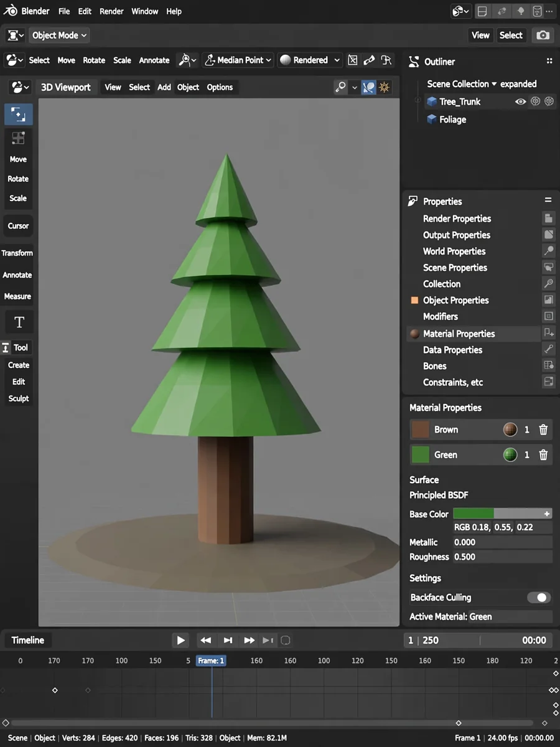Image resolution: width=560 pixels, height=747 pixels.
Task: Select the Foliage object in Outliner
Action: pyautogui.click(x=452, y=120)
